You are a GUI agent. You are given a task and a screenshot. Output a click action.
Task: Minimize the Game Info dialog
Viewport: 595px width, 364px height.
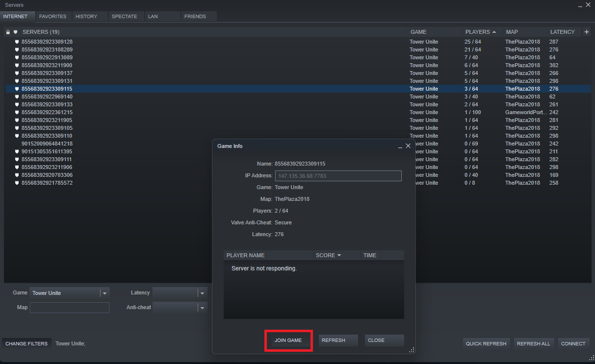400,146
